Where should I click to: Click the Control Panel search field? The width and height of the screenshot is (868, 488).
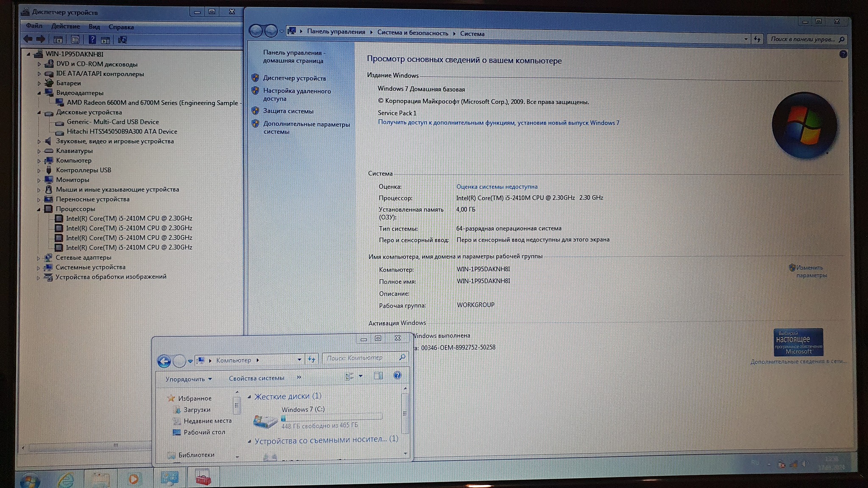[802, 39]
